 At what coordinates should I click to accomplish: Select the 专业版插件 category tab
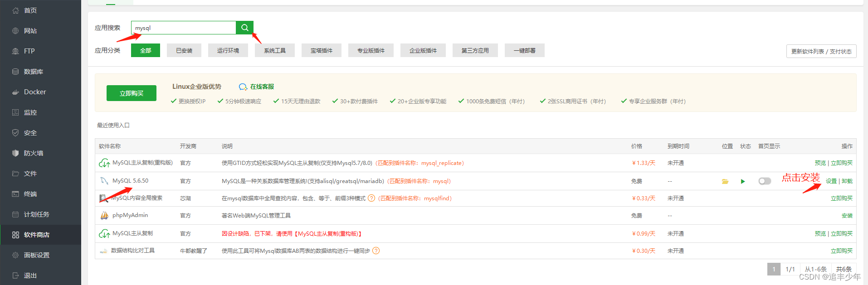(371, 50)
